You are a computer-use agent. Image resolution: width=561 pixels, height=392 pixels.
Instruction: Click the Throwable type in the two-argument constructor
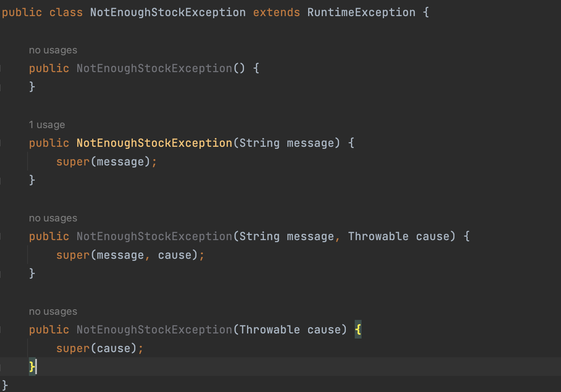[378, 236]
